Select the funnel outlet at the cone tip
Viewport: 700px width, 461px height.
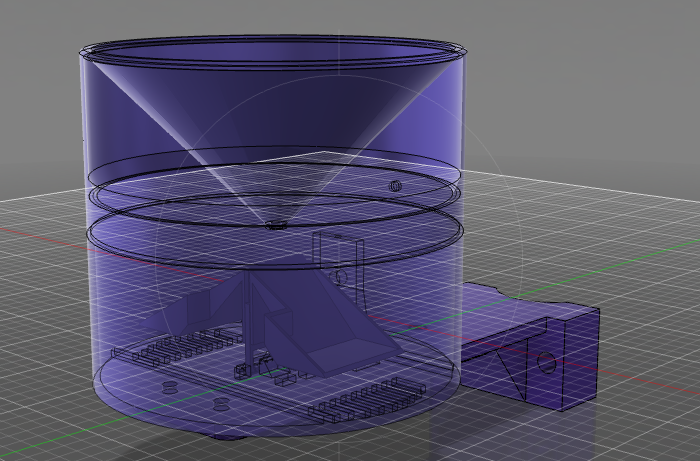tap(276, 225)
